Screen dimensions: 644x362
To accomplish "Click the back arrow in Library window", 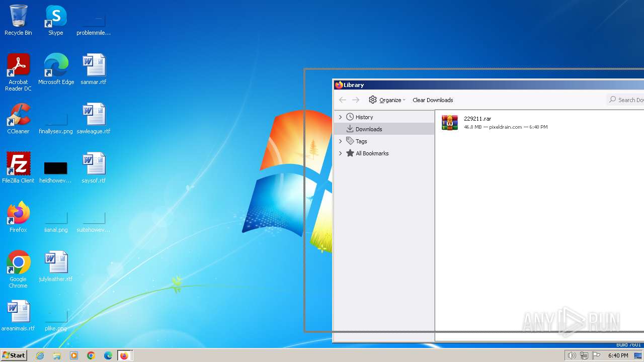I will point(343,100).
